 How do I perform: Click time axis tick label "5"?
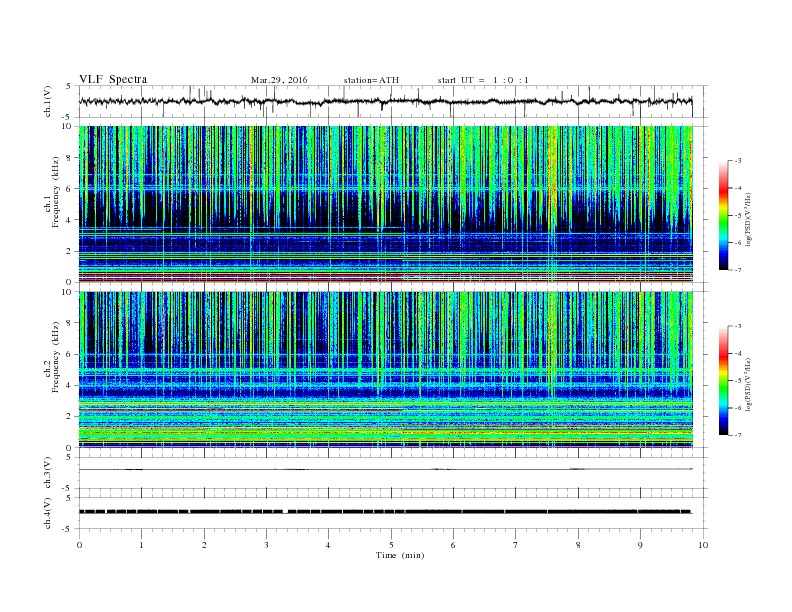(x=391, y=545)
